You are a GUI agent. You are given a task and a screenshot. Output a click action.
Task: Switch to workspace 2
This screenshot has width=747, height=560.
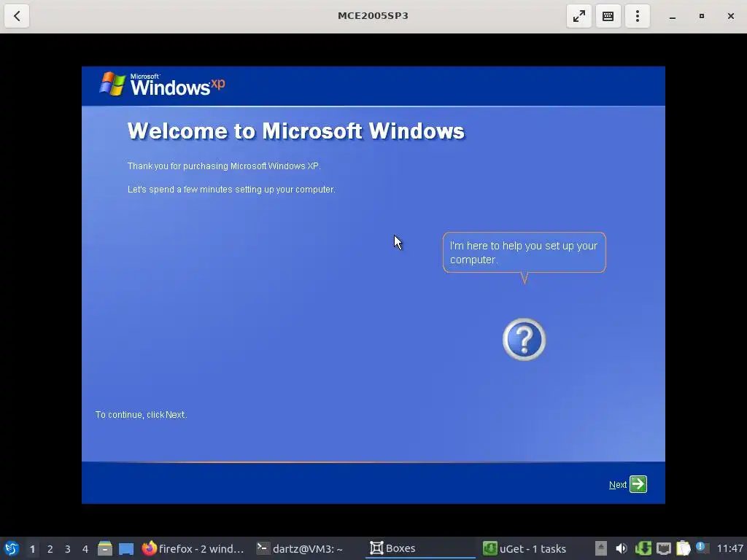click(x=50, y=549)
